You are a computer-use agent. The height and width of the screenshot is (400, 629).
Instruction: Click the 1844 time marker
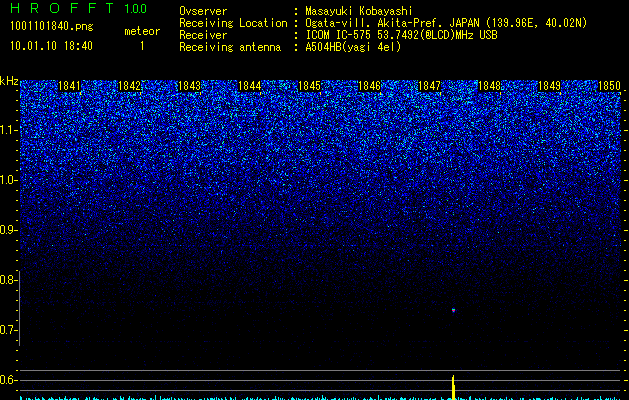point(250,86)
